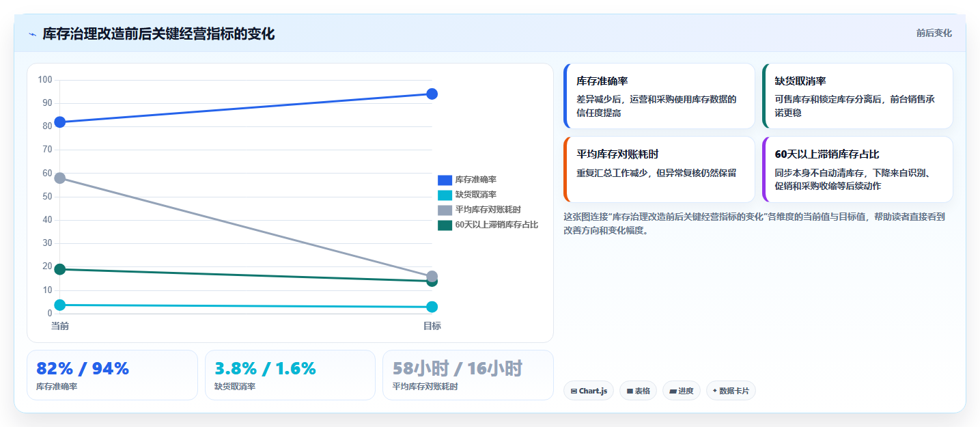The image size is (980, 427).
Task: Click the 同步本身不自动清库存 description text
Action: 852,180
